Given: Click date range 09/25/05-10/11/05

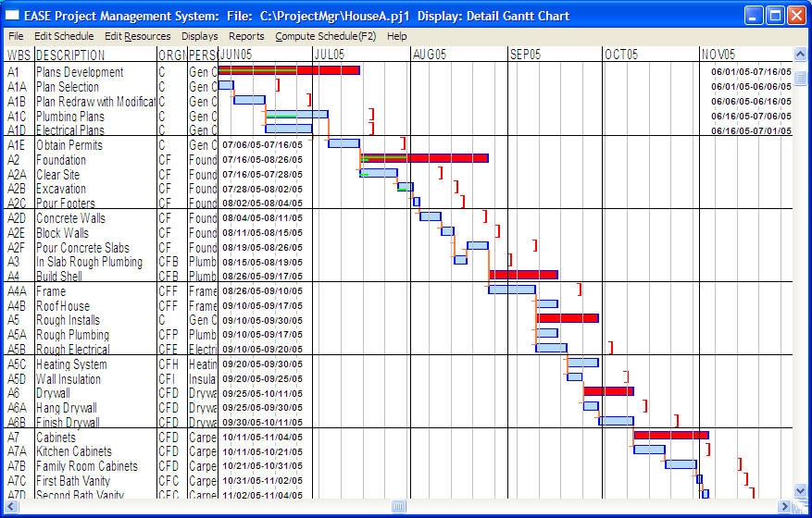Looking at the screenshot, I should pyautogui.click(x=263, y=393).
